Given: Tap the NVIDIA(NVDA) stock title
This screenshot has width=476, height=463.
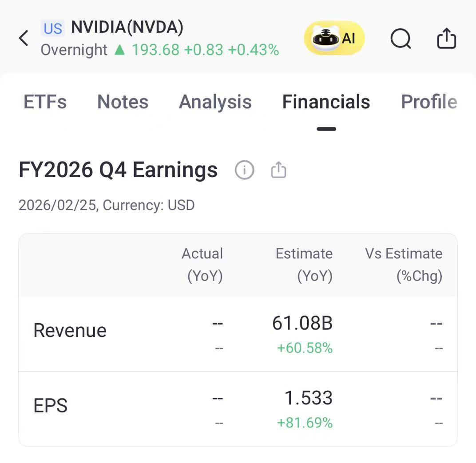Looking at the screenshot, I should pos(127,27).
